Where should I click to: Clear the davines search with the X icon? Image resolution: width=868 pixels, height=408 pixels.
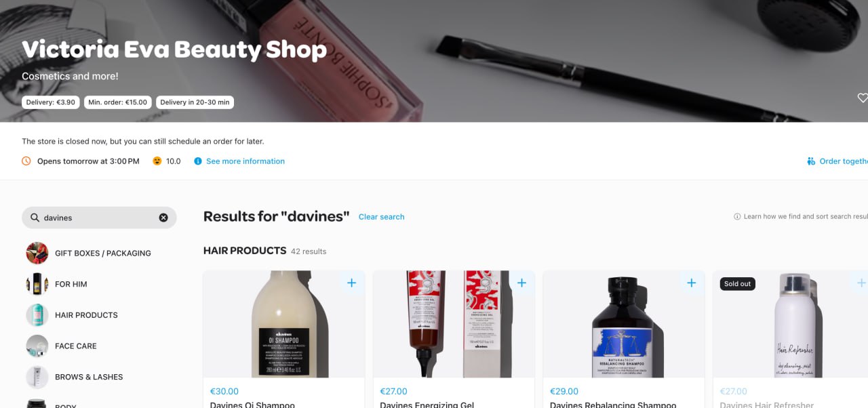tap(163, 218)
